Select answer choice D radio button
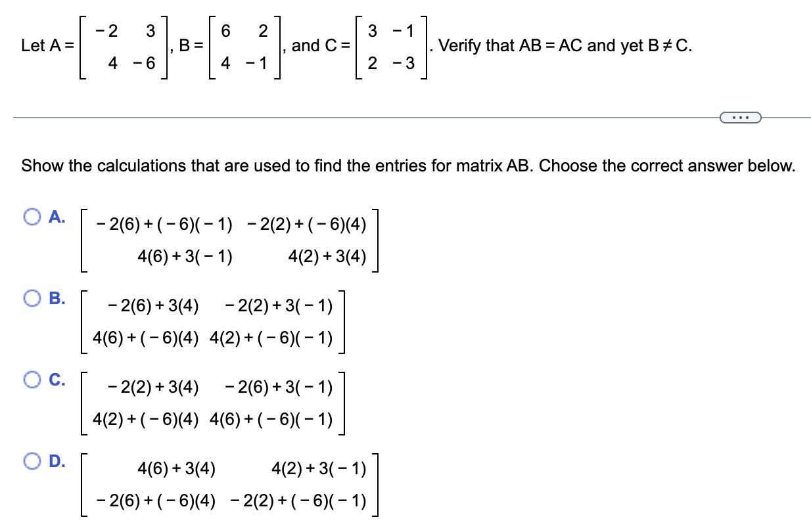 (x=31, y=462)
